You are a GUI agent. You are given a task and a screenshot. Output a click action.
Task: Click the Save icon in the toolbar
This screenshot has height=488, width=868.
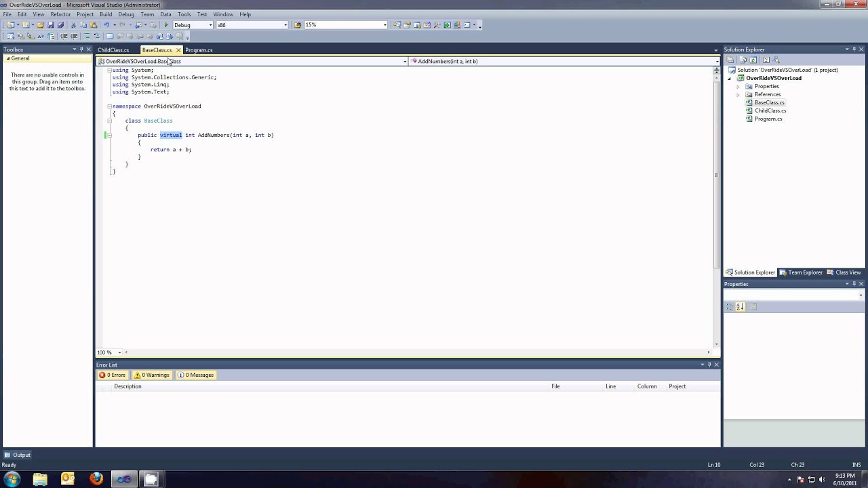50,25
